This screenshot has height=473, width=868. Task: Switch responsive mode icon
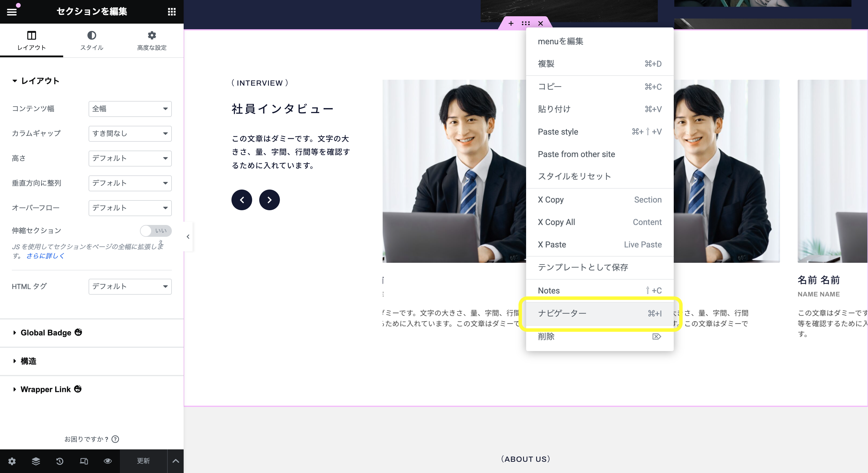84,461
